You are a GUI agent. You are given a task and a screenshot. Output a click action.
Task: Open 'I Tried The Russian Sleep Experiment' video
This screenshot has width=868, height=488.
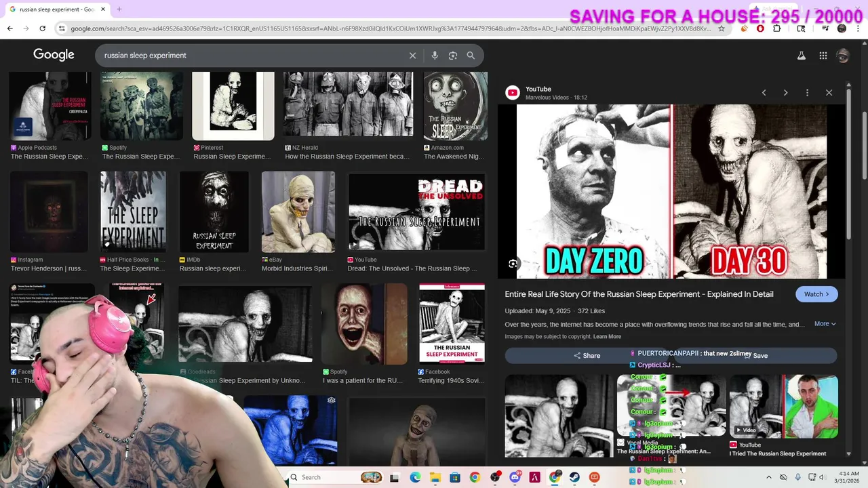pyautogui.click(x=784, y=407)
